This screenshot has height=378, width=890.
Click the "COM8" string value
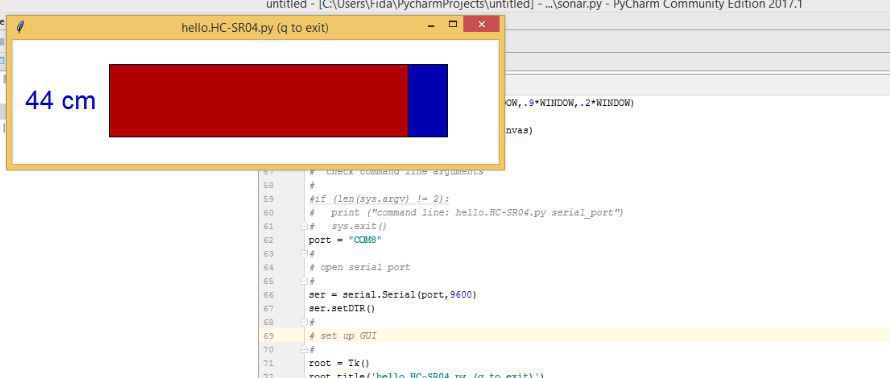[365, 240]
